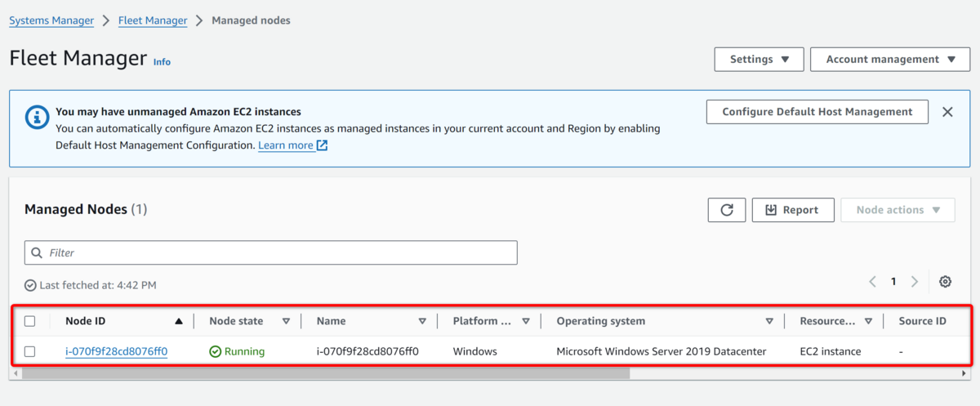Open Systems Manager breadcrumb link
Screen dimensions: 980x406
tap(51, 20)
